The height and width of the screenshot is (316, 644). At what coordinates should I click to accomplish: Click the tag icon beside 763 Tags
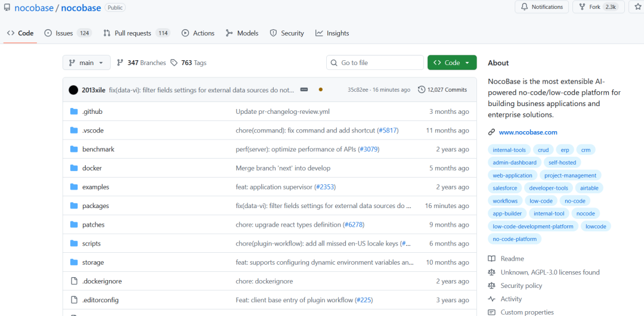(x=174, y=63)
